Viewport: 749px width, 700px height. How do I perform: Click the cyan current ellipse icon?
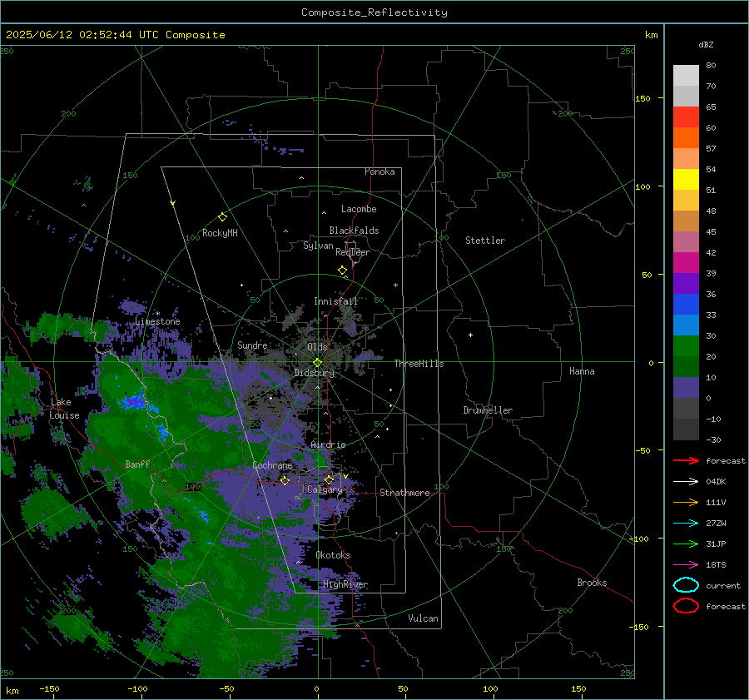pos(686,585)
